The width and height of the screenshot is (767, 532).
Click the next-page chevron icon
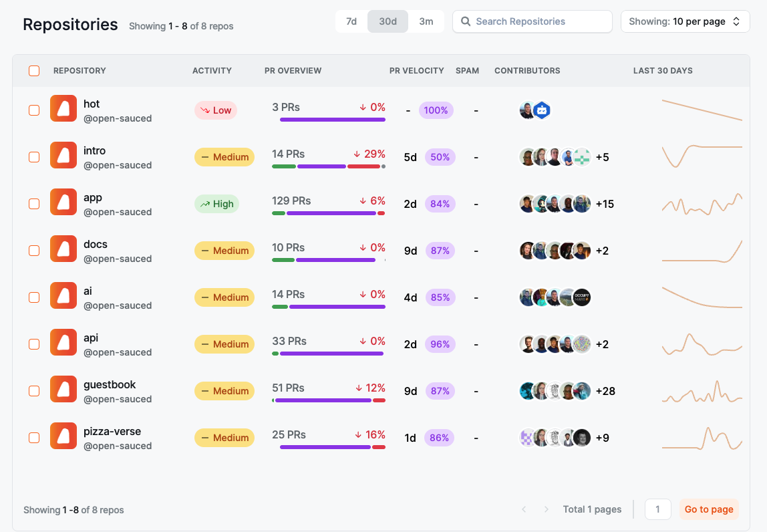(x=546, y=509)
